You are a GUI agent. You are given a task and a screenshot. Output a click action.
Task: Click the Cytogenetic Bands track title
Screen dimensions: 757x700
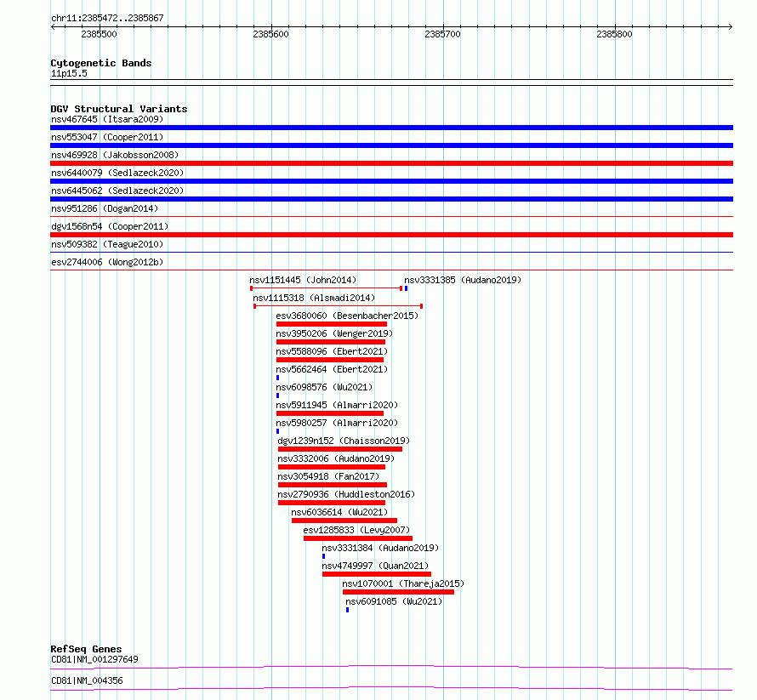(x=101, y=63)
